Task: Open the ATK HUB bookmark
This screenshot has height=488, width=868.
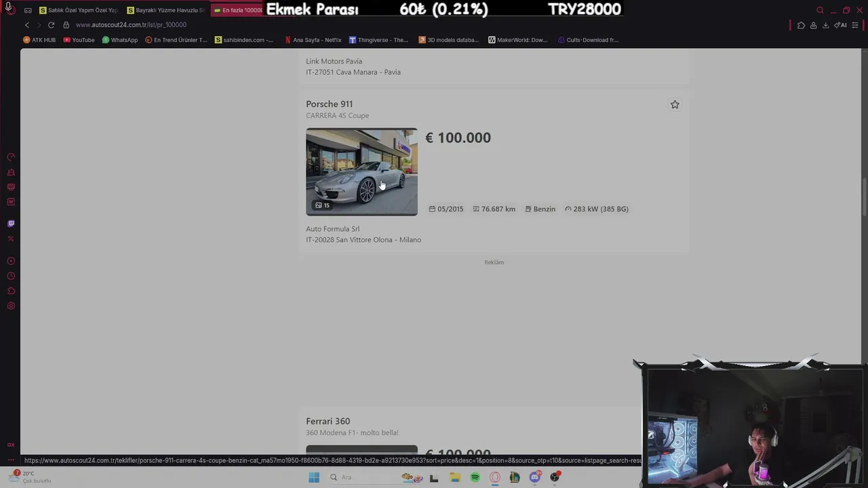Action: pos(39,40)
